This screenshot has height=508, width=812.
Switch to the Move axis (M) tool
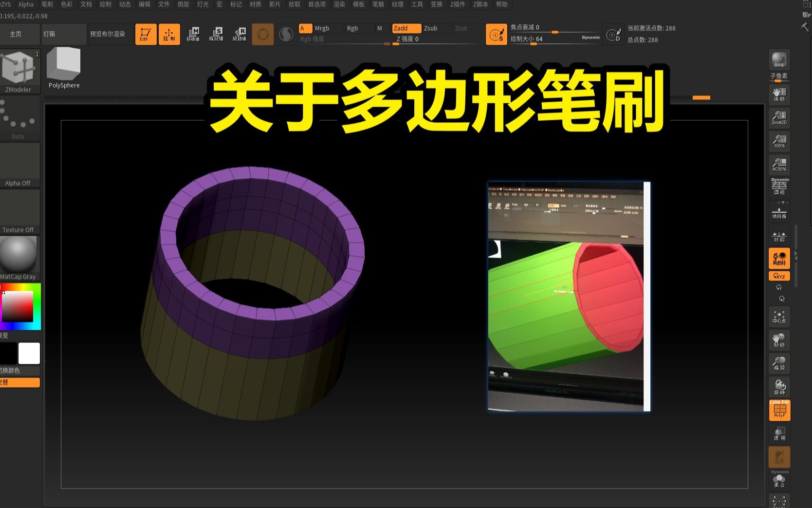[194, 34]
